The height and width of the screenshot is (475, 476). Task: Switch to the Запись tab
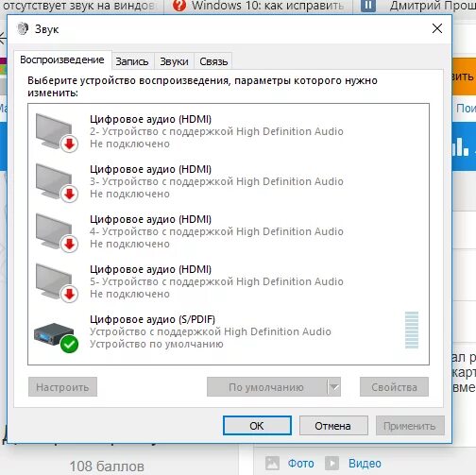[132, 61]
